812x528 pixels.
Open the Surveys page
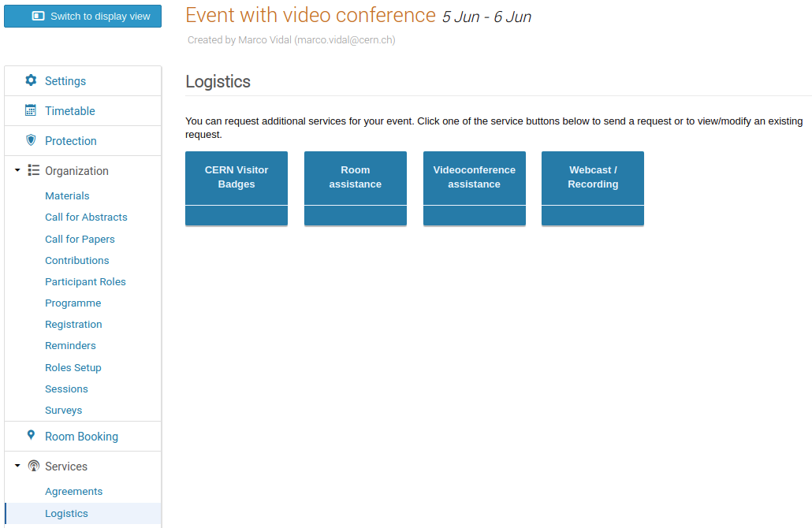(x=63, y=410)
